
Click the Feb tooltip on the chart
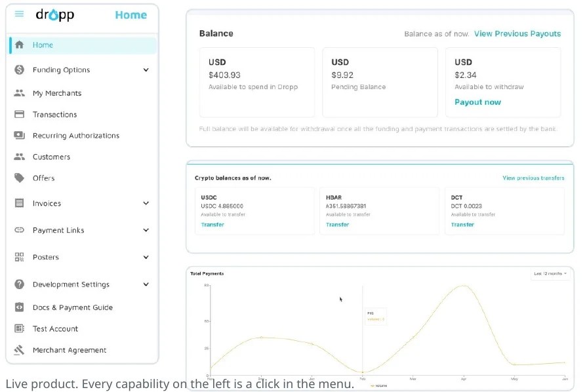tap(376, 316)
